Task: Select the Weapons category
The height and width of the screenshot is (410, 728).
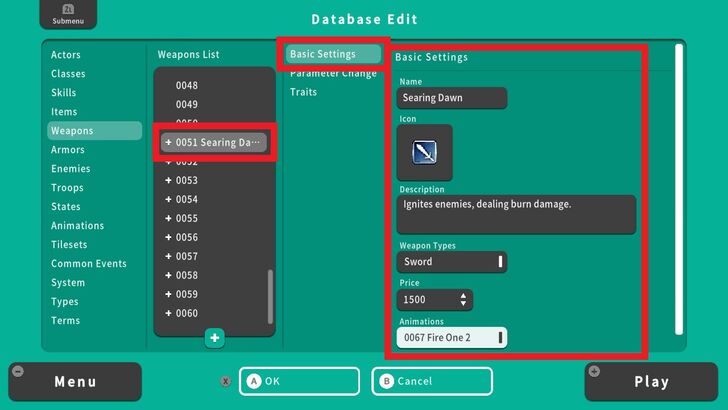Action: point(95,131)
